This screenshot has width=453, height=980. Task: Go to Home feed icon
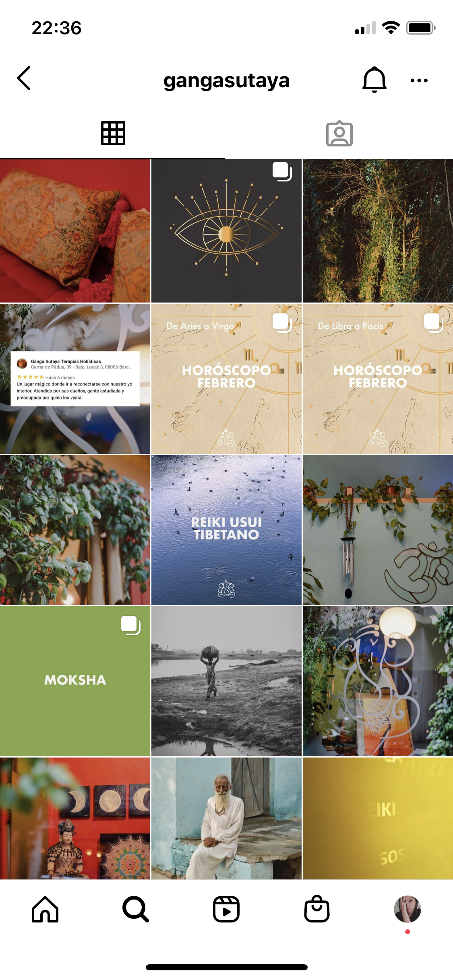click(45, 909)
